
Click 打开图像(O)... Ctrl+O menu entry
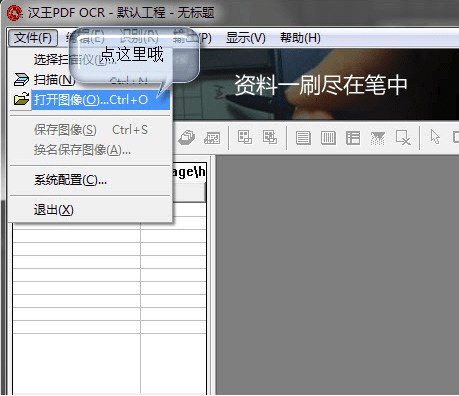click(91, 100)
